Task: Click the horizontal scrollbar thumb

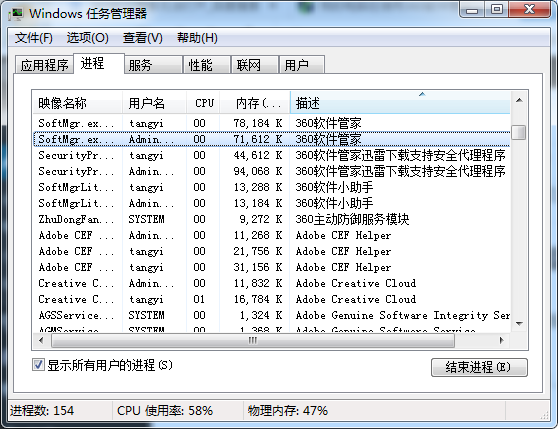Action: tap(253, 340)
